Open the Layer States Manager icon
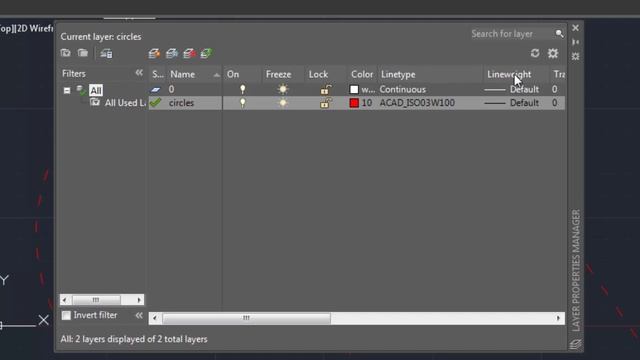 [106, 53]
